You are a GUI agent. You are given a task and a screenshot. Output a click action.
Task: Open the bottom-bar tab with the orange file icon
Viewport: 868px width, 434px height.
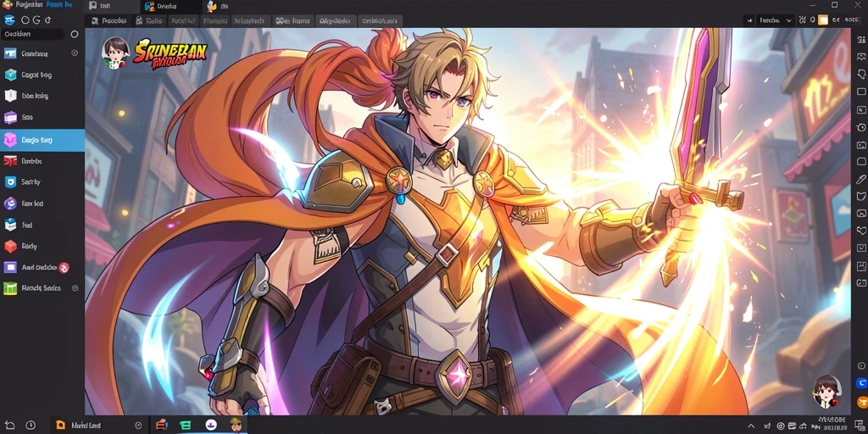[x=100, y=426]
